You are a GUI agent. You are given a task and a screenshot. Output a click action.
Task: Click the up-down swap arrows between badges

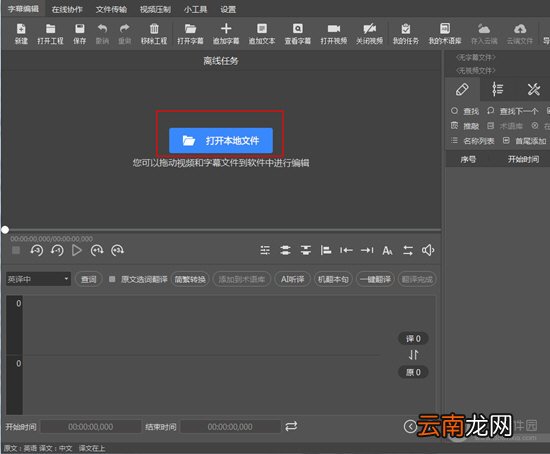point(413,355)
